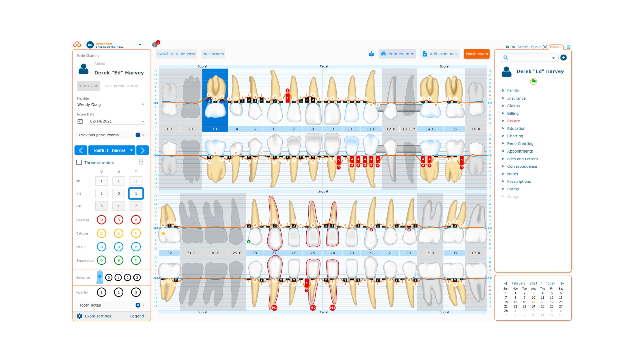
Task: Click the previous tooth navigation arrow
Action: [82, 149]
